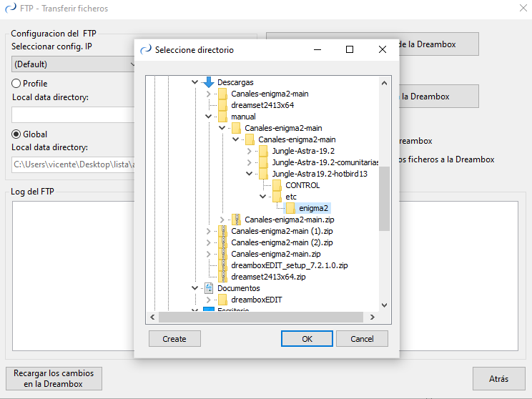Select the enigma2 folder icon
The width and height of the screenshot is (532, 399).
[x=290, y=208]
